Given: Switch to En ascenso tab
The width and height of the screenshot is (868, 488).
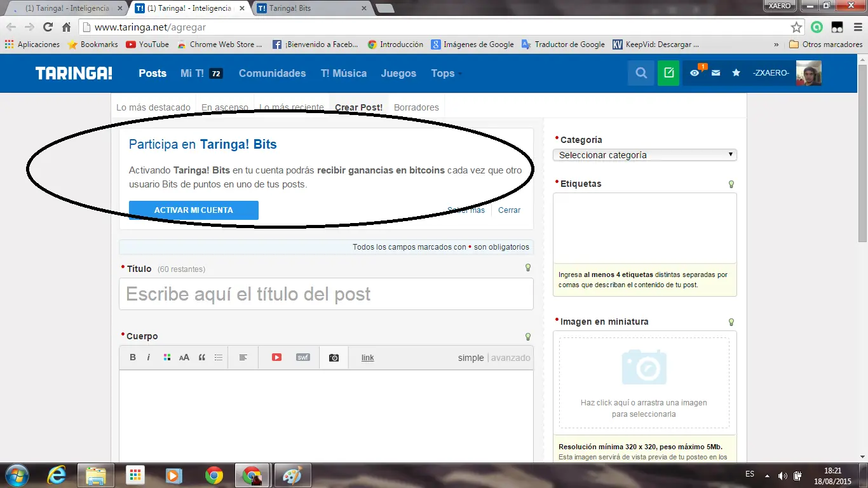Looking at the screenshot, I should point(225,107).
